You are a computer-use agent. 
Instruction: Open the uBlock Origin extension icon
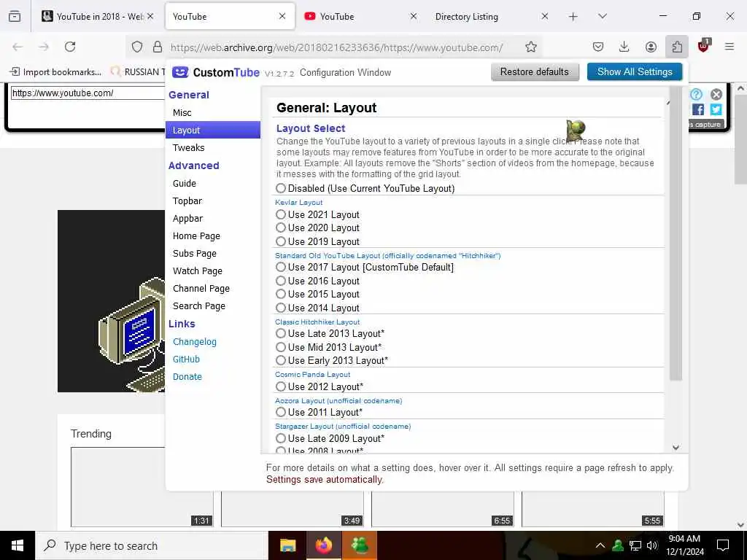pyautogui.click(x=704, y=46)
